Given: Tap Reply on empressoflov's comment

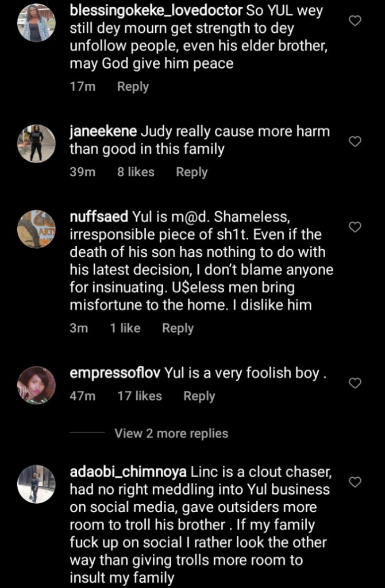Looking at the screenshot, I should click(x=200, y=396).
